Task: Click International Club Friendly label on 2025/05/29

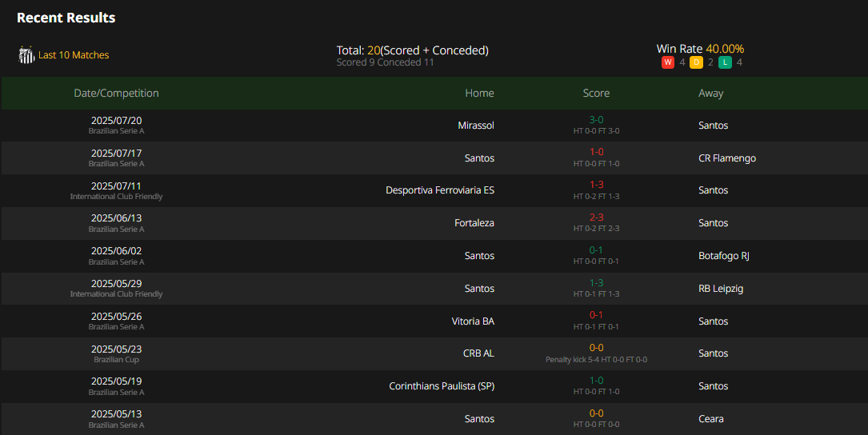Action: [x=116, y=294]
